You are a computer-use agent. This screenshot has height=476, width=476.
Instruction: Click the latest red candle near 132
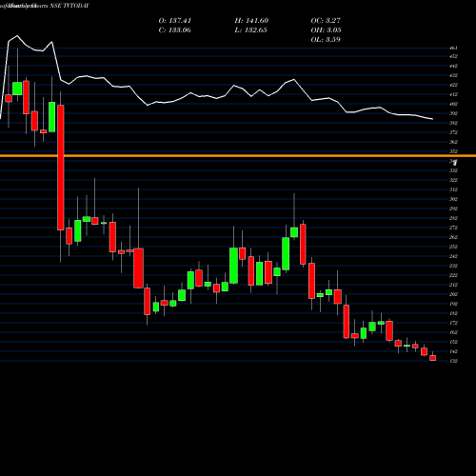coord(433,358)
